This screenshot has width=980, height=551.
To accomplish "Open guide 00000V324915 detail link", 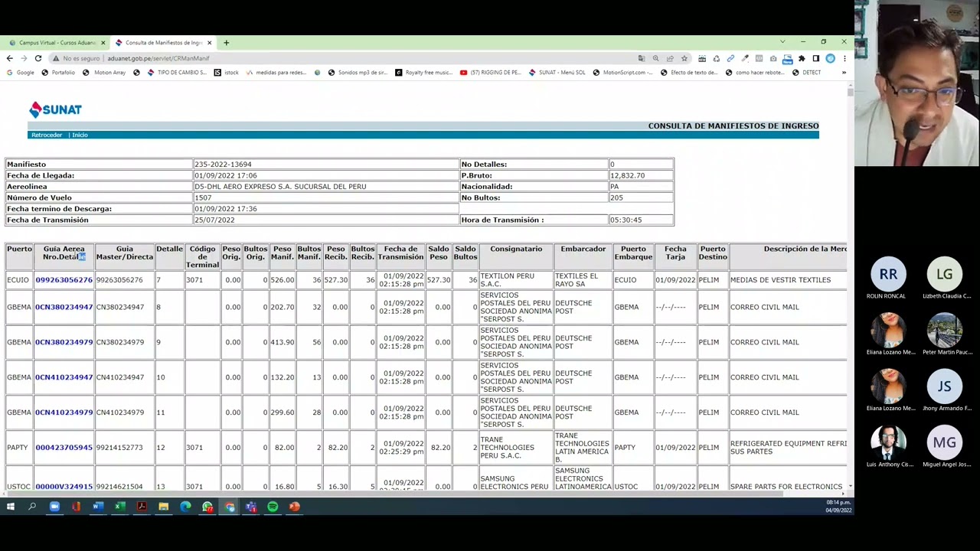I will click(x=64, y=487).
